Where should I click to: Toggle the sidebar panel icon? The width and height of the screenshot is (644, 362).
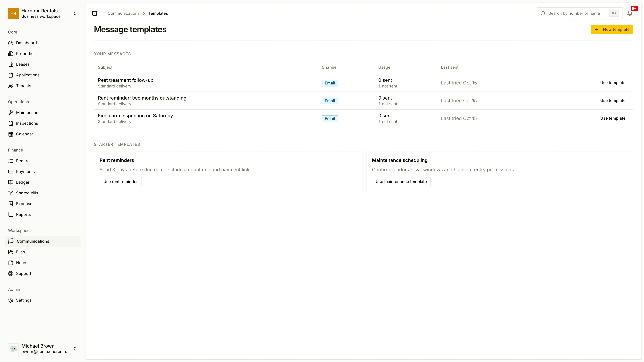click(94, 13)
